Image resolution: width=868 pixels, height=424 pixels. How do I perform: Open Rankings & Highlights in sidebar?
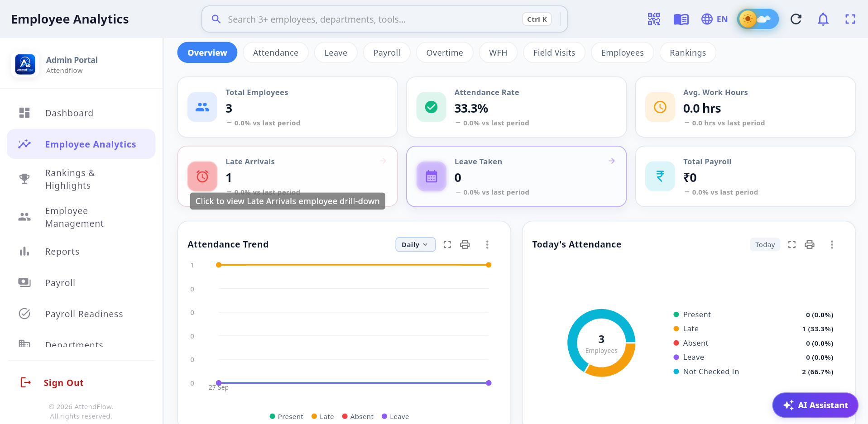click(x=81, y=179)
